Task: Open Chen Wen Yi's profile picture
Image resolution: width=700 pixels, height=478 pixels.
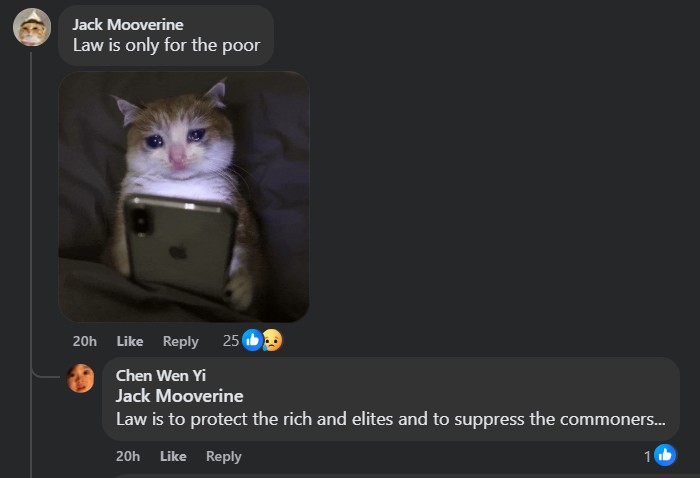Action: [x=80, y=378]
